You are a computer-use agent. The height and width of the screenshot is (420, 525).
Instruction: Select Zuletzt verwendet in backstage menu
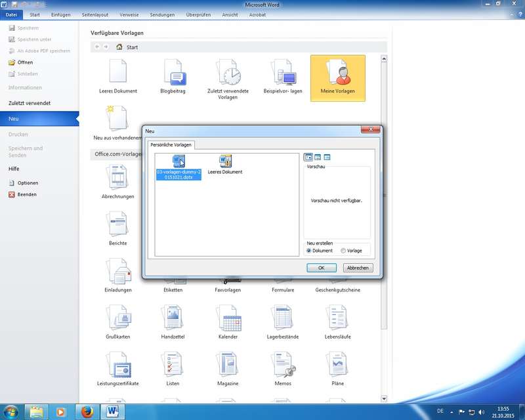coord(30,103)
